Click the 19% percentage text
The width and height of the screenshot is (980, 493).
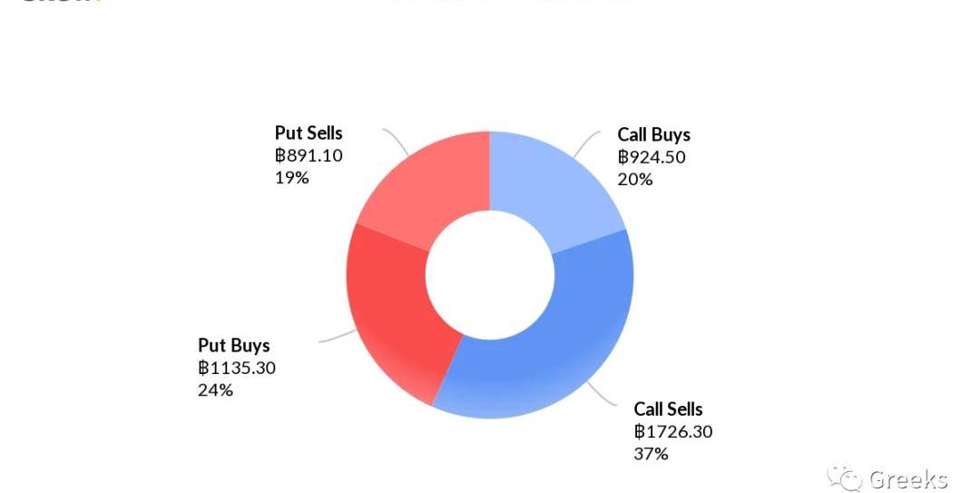pos(291,177)
